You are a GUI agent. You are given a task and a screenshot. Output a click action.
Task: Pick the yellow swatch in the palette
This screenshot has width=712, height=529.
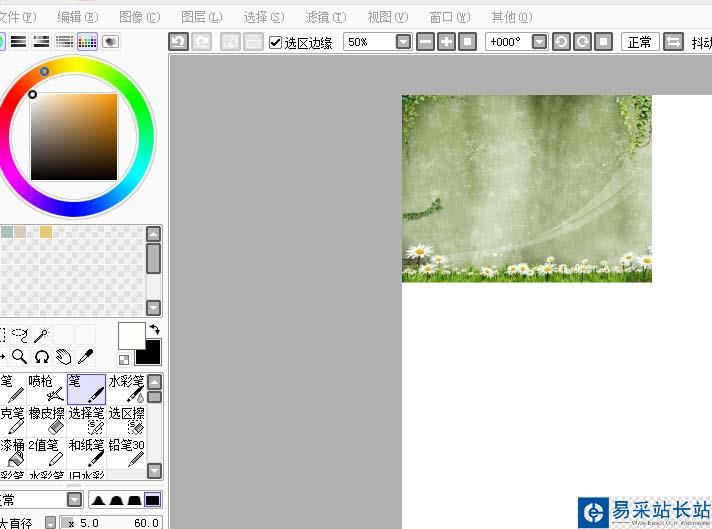pyautogui.click(x=46, y=232)
